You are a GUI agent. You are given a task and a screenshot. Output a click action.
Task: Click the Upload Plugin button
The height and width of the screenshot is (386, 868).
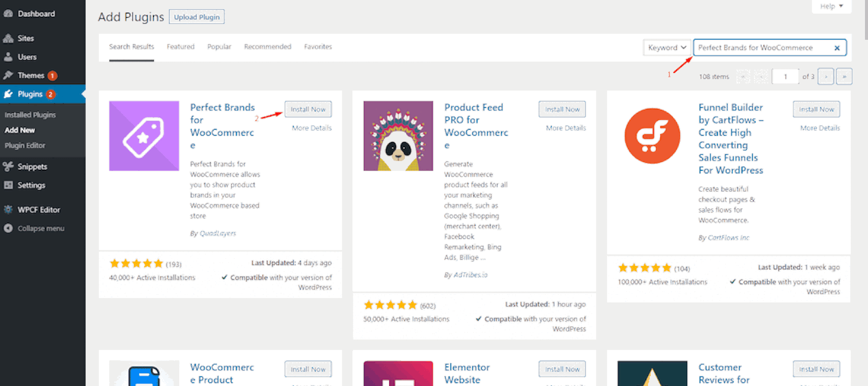[197, 17]
